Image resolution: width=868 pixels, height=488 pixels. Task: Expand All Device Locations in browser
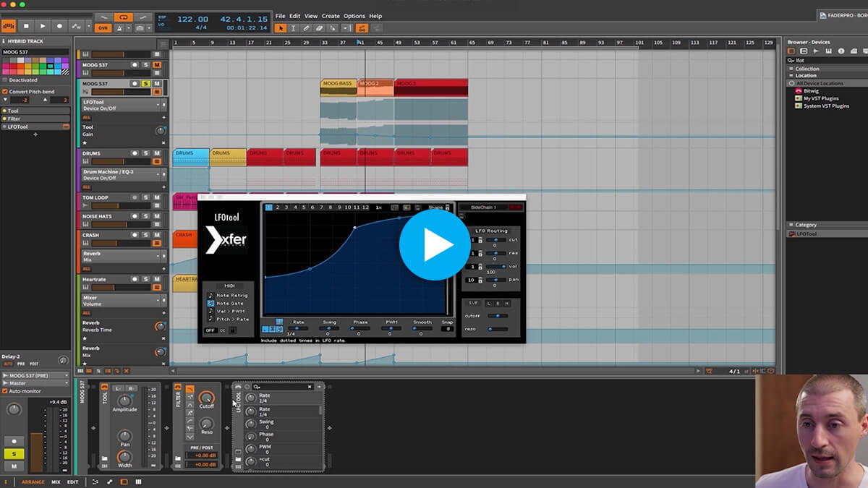point(791,84)
